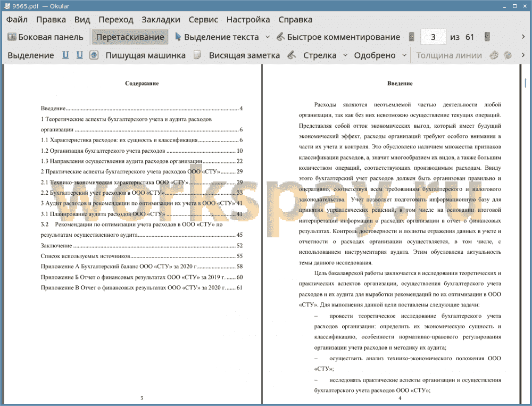Show more main toolbar items chevron
Image resolution: width=532 pixels, height=406 pixels.
point(523,37)
